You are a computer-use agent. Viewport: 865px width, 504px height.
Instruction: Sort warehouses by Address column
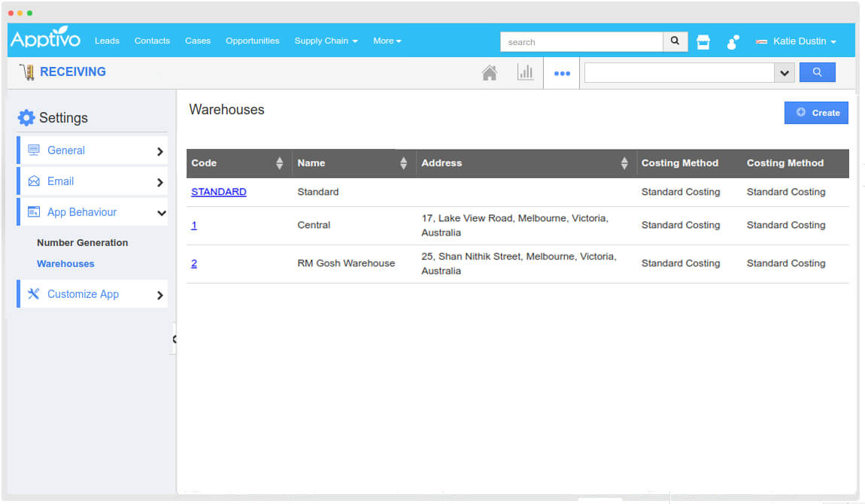tap(624, 163)
